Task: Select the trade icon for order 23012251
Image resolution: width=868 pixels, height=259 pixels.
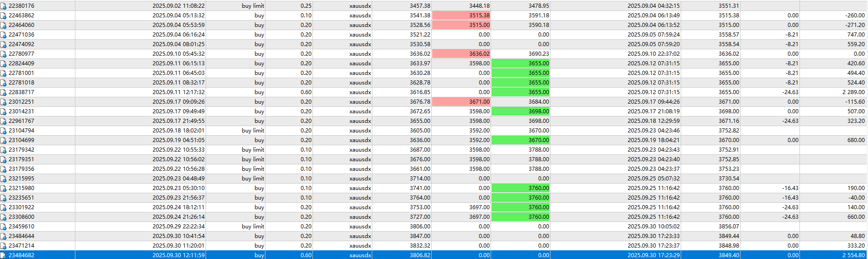Action: tap(3, 102)
